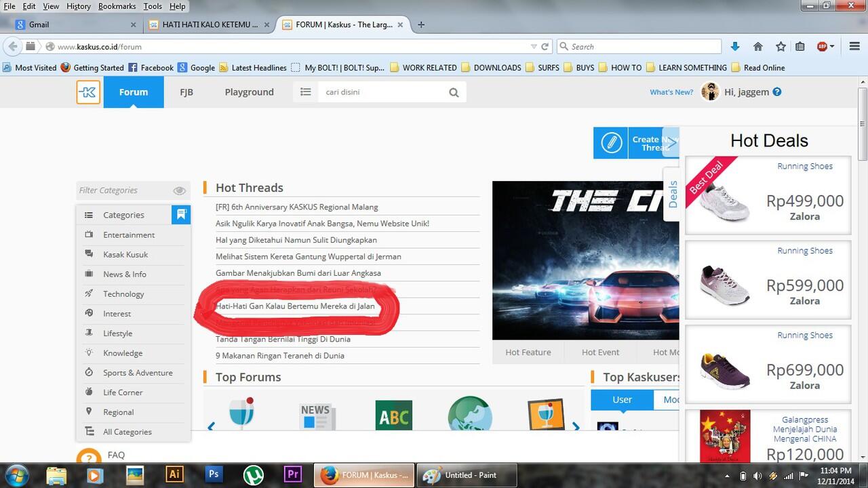Open News & Info category
The height and width of the screenshot is (488, 868).
pyautogui.click(x=125, y=274)
